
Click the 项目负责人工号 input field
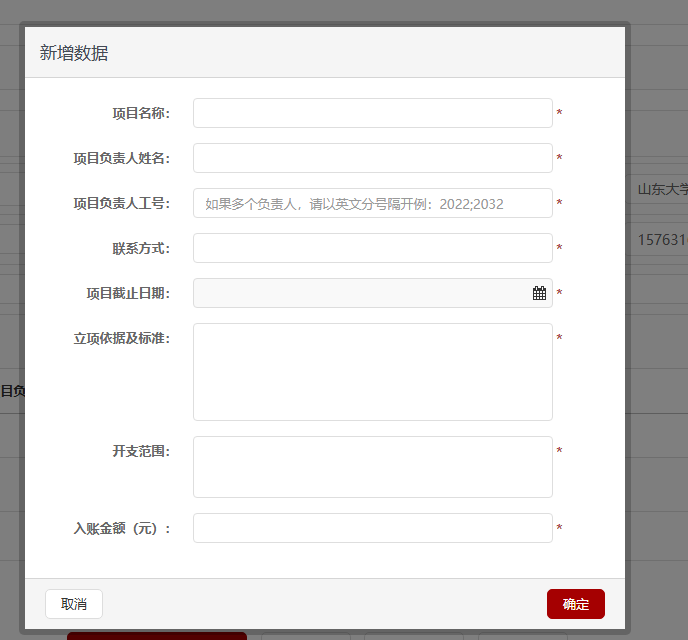click(373, 203)
